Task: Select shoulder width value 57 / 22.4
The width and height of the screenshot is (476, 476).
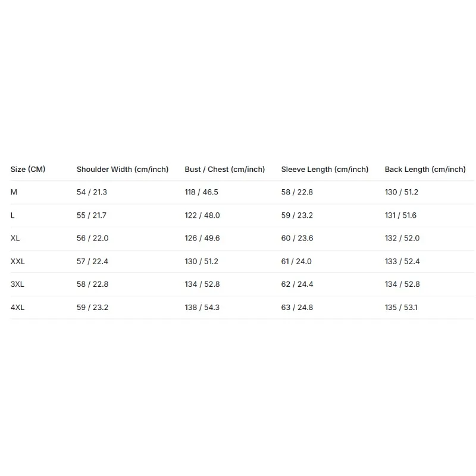Action: click(x=92, y=261)
